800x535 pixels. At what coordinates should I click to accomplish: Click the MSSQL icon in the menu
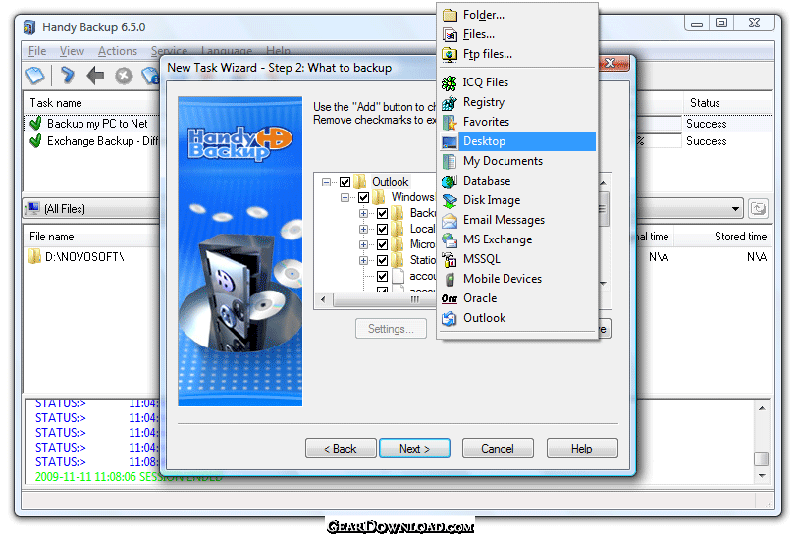(449, 260)
